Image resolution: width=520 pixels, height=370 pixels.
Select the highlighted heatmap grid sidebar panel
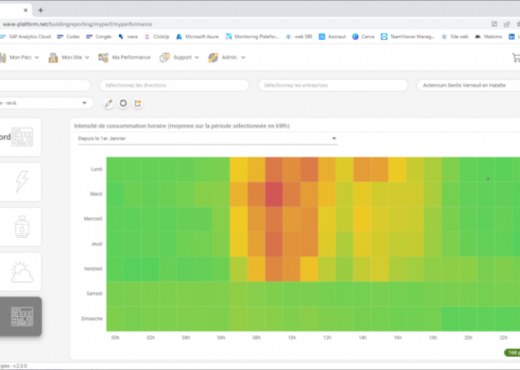point(21,316)
